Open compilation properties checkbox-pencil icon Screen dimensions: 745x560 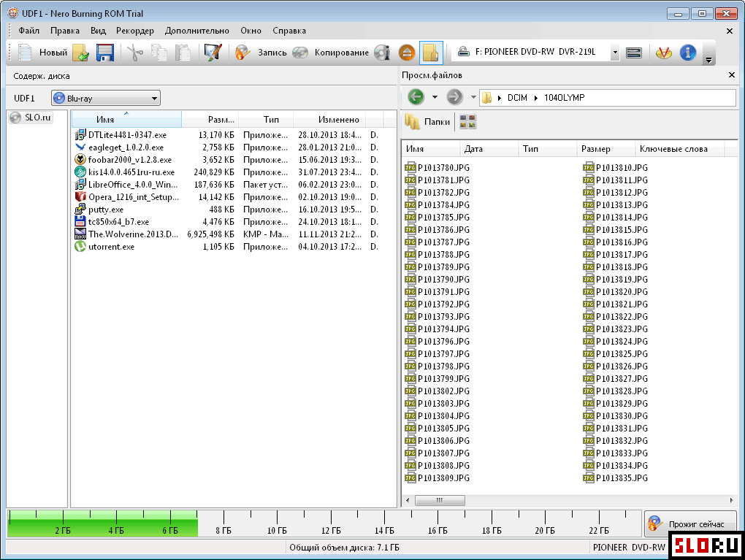tap(213, 53)
